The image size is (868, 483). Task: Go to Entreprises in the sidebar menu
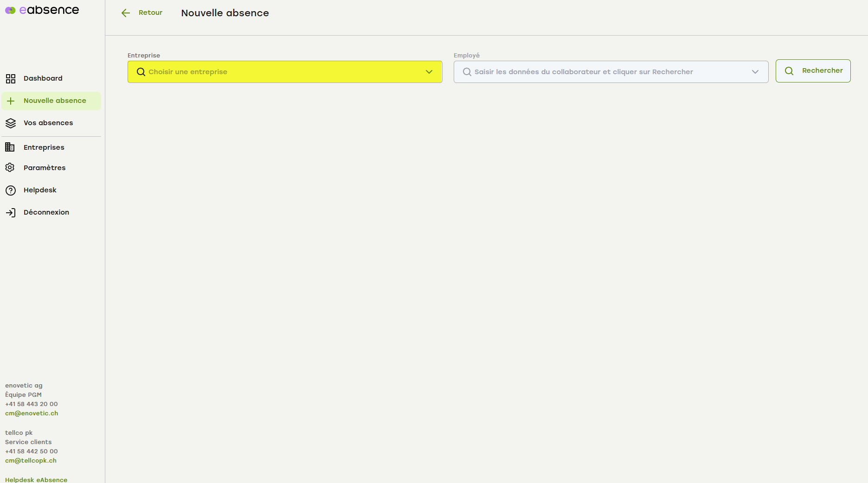(x=44, y=147)
